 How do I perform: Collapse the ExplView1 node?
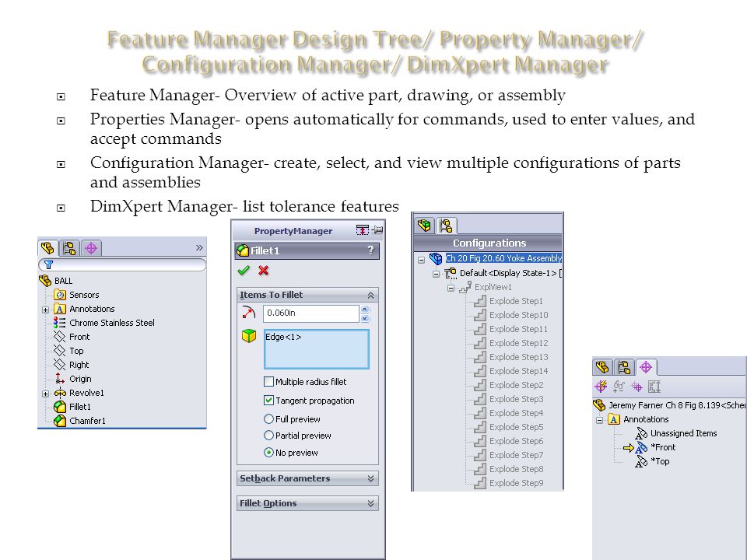pyautogui.click(x=451, y=288)
